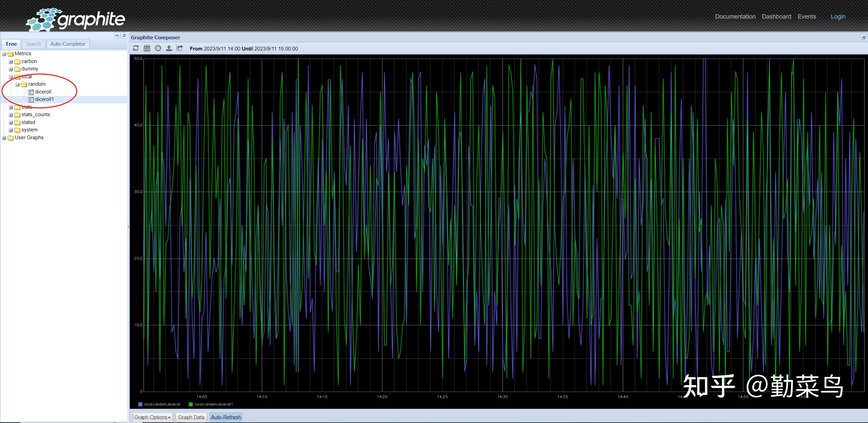Open the calendar date range picker
The image size is (868, 423).
coord(147,48)
